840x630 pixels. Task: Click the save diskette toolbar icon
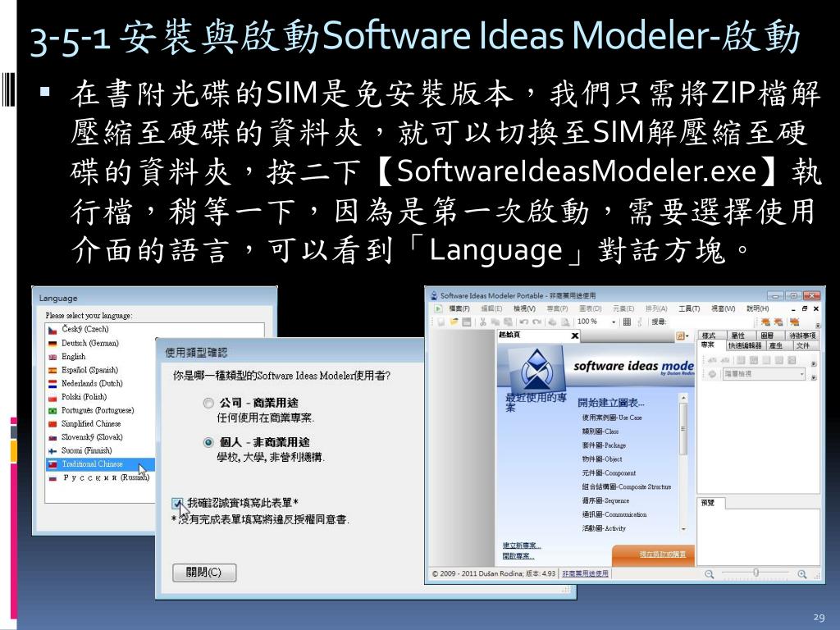pos(467,322)
